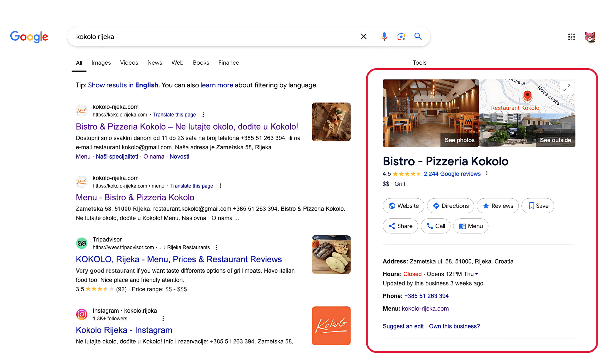The height and width of the screenshot is (364, 607).
Task: Open three-dot menu of Tripadvisor result
Action: [x=216, y=248]
